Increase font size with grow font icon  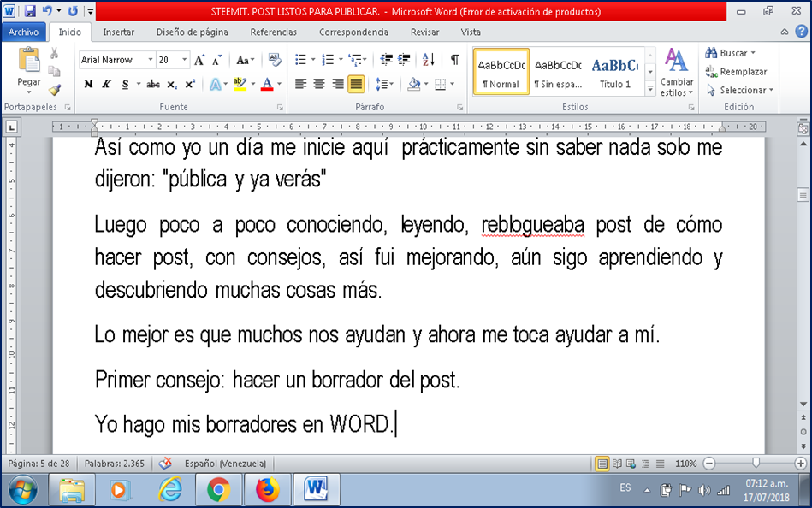coord(199,60)
